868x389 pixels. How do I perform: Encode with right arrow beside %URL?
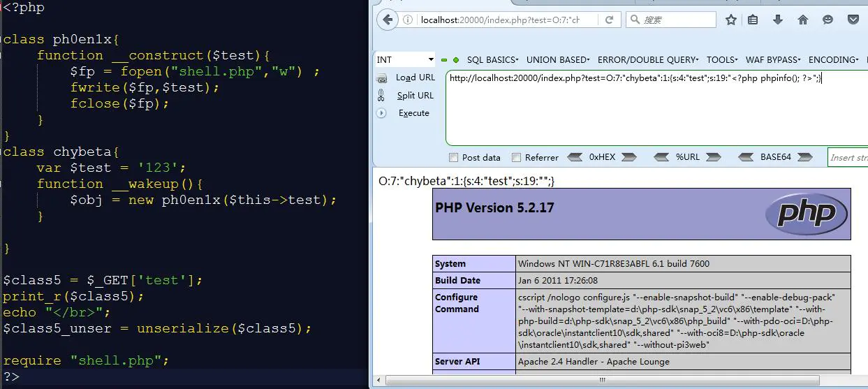[713, 157]
